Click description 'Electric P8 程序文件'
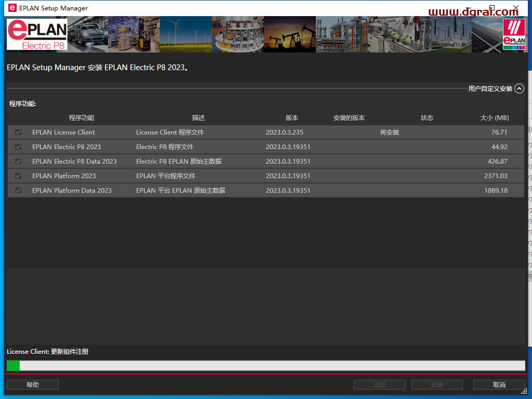 coord(165,147)
